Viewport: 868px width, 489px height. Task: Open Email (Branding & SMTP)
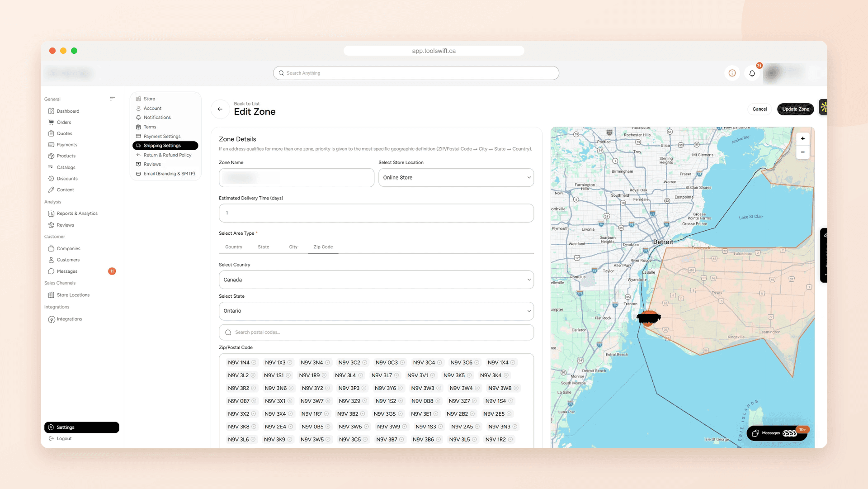click(169, 174)
